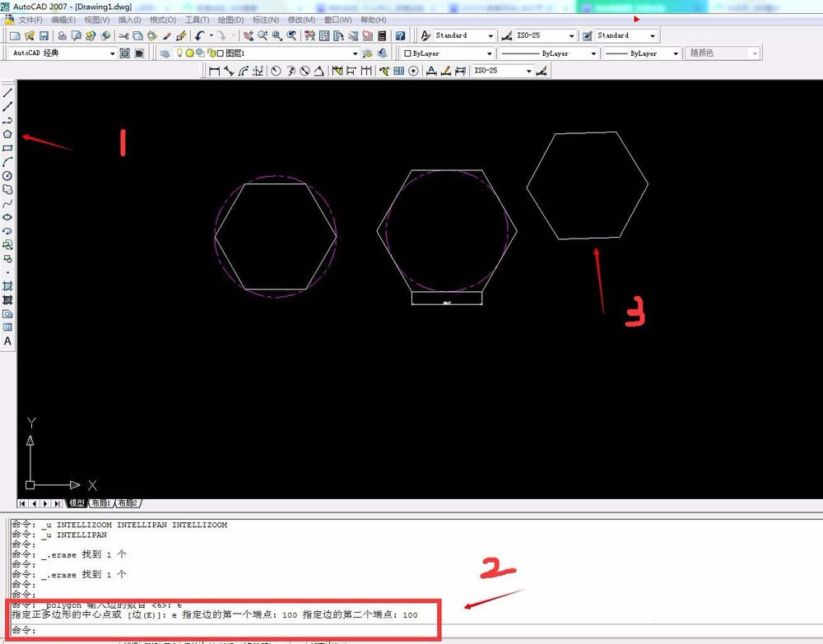This screenshot has height=644, width=823.
Task: Select the Rectangle tool
Action: tap(8, 148)
